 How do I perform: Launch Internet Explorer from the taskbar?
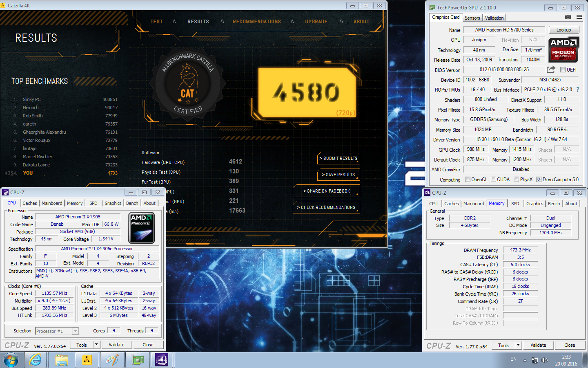(x=36, y=360)
